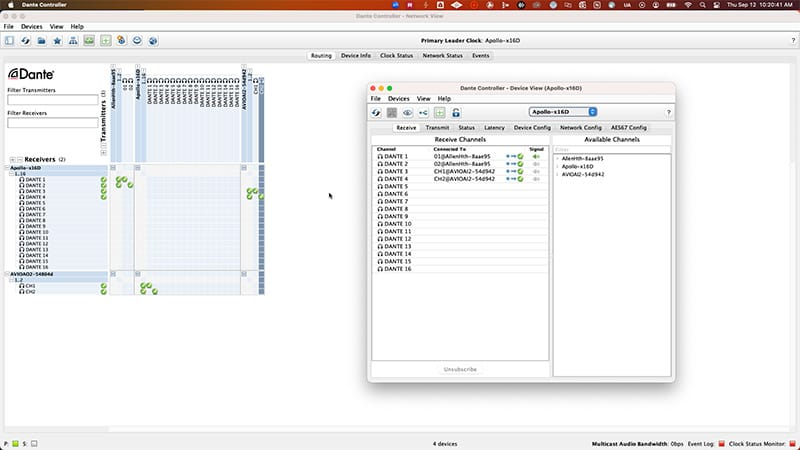
Task: Click the green plus icon in Network View toolbar
Action: pyautogui.click(x=106, y=40)
